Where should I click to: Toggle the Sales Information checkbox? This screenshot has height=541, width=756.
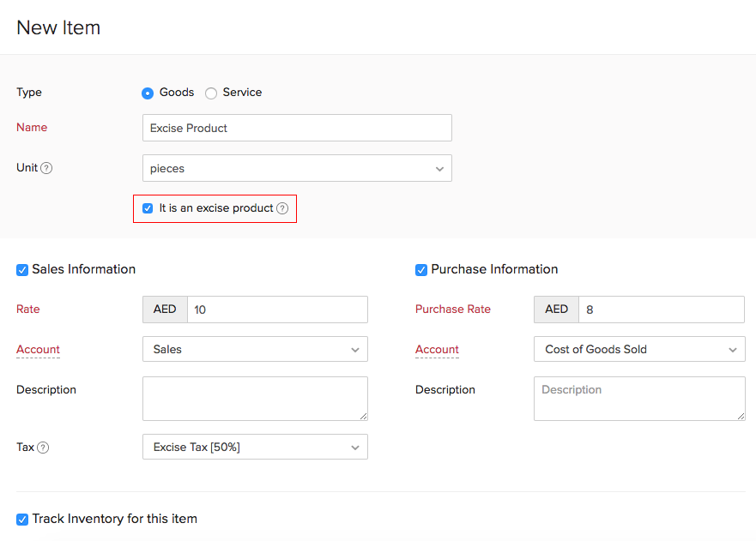[22, 270]
